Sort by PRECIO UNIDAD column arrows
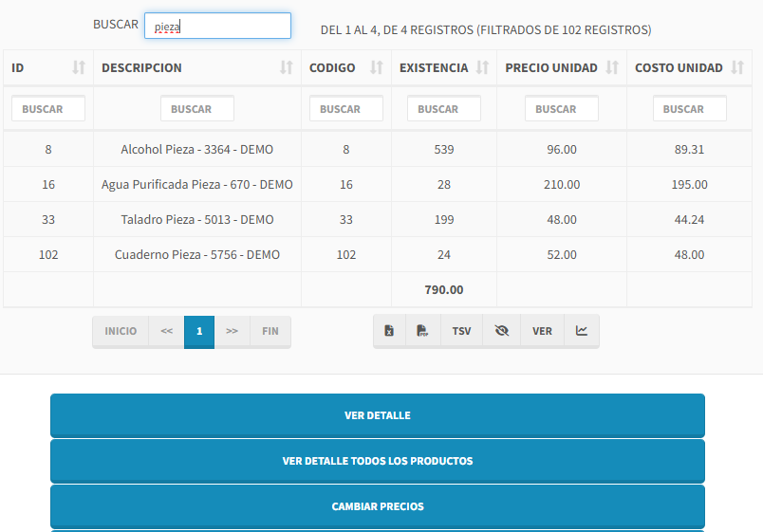The width and height of the screenshot is (763, 532). click(612, 67)
